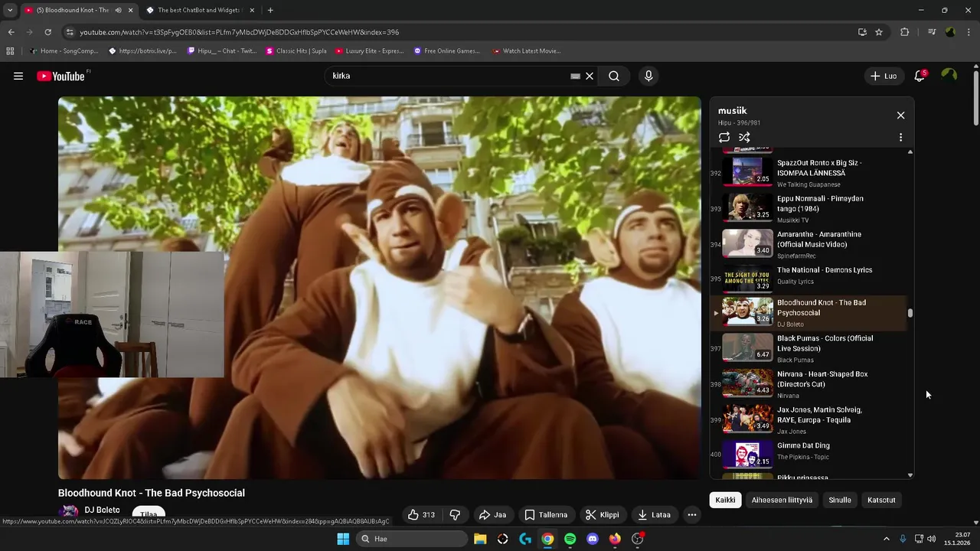Open the DJ Boleto channel link
The image size is (980, 551).
(102, 510)
